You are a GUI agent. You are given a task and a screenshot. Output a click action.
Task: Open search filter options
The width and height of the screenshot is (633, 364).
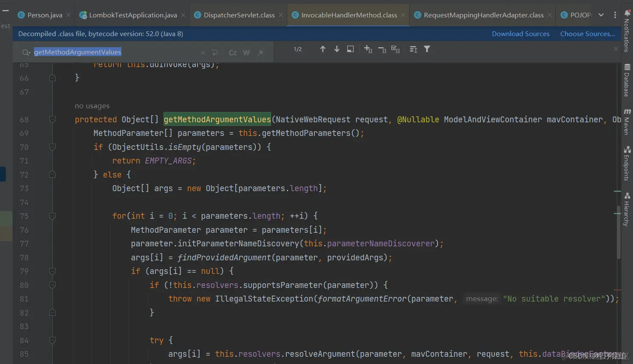pyautogui.click(x=427, y=49)
